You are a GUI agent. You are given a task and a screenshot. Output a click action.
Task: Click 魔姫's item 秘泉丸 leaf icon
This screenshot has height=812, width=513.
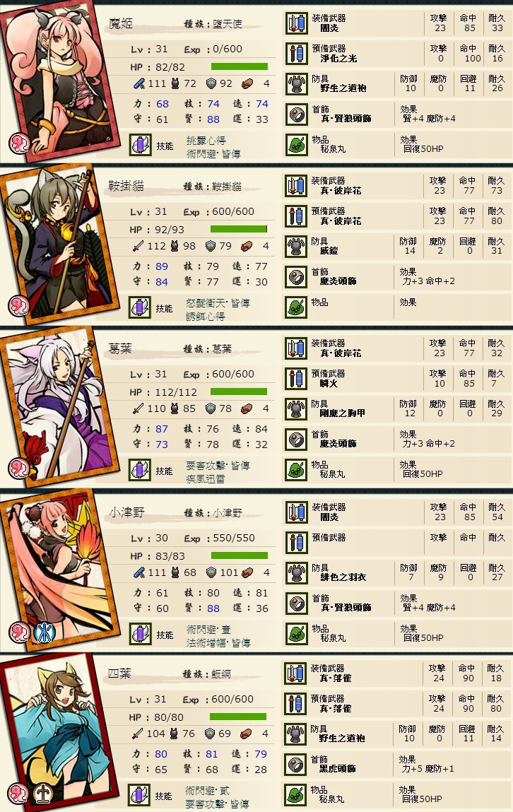[x=297, y=145]
